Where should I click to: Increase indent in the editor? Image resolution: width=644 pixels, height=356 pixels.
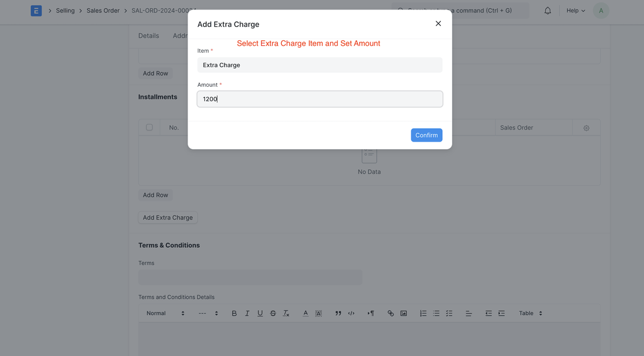tap(501, 313)
